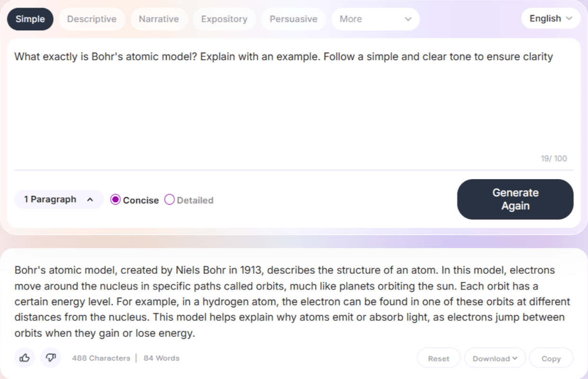Select the Detailed radio button
Screen dimensions: 588x379
click(x=169, y=200)
